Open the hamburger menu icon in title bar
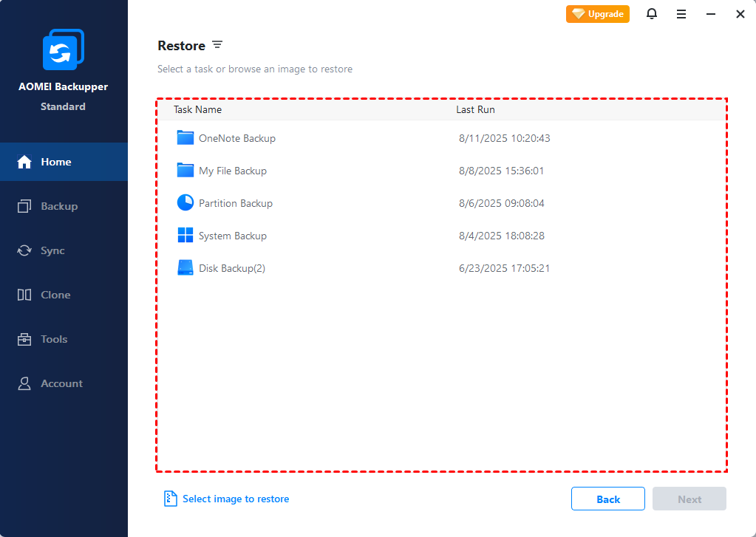 [x=681, y=15]
